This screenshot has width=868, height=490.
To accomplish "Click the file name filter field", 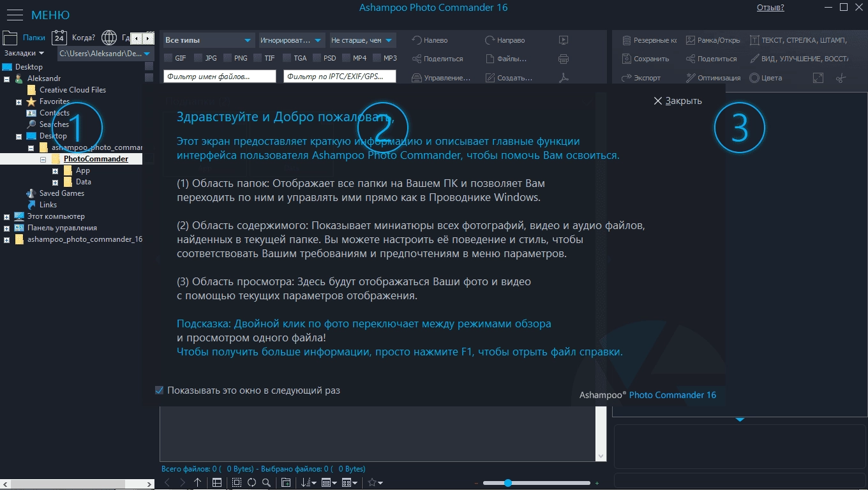I will point(220,77).
